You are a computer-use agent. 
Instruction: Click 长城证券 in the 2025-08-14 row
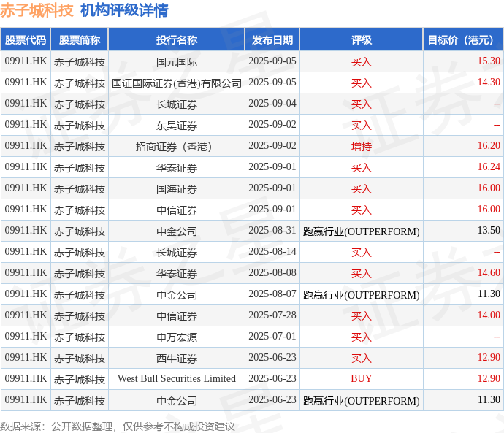(177, 253)
